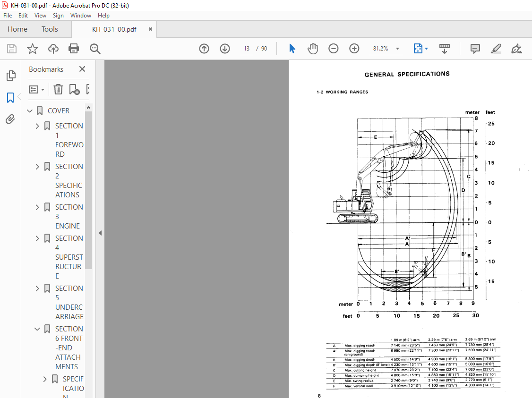Click the 1-2 WORKING RANGES text
The height and width of the screenshot is (398, 532).
[x=342, y=92]
